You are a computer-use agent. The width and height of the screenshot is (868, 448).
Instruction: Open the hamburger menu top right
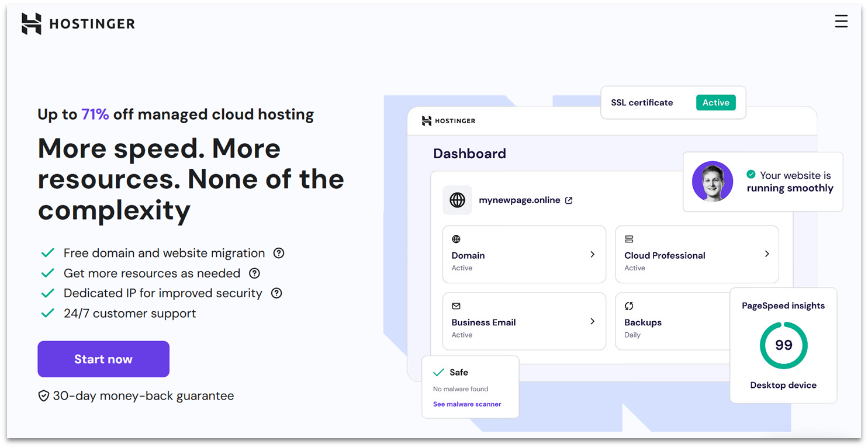point(841,21)
